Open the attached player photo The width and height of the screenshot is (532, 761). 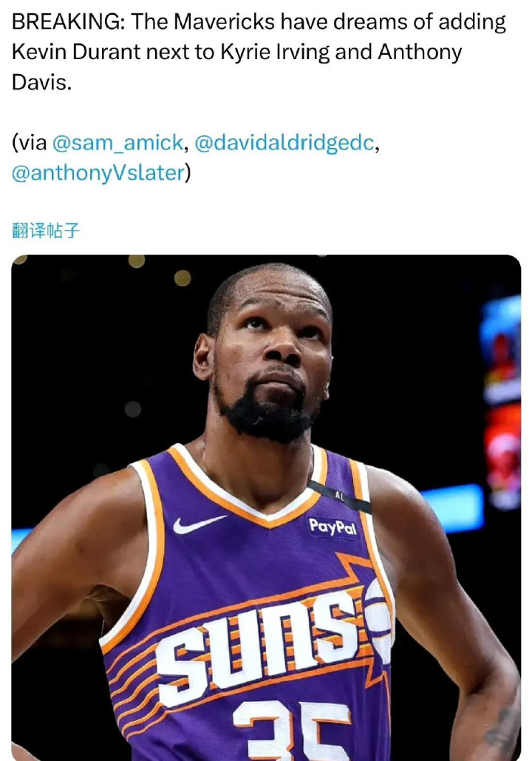pyautogui.click(x=266, y=507)
